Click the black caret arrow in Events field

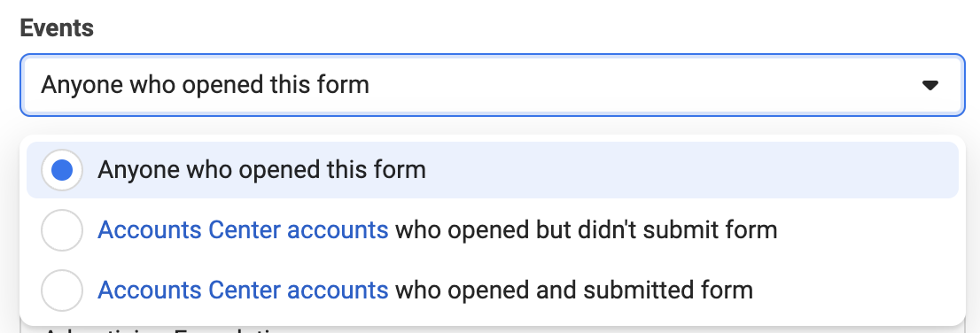tap(930, 85)
